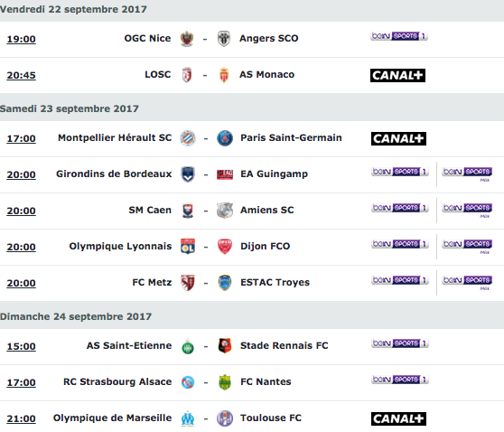Click the Olympique de Marseille logo

pos(188,418)
